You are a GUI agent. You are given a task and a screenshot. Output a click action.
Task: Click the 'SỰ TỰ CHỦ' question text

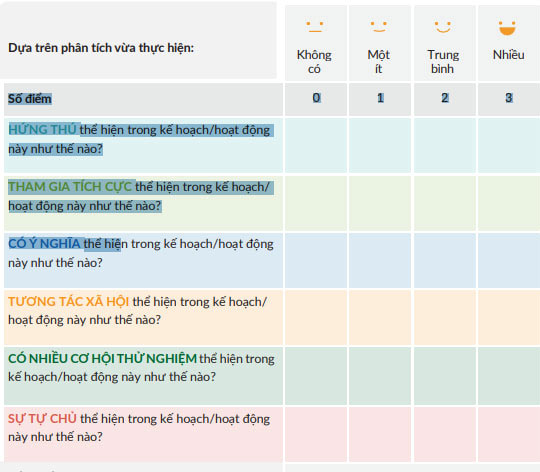point(139,428)
